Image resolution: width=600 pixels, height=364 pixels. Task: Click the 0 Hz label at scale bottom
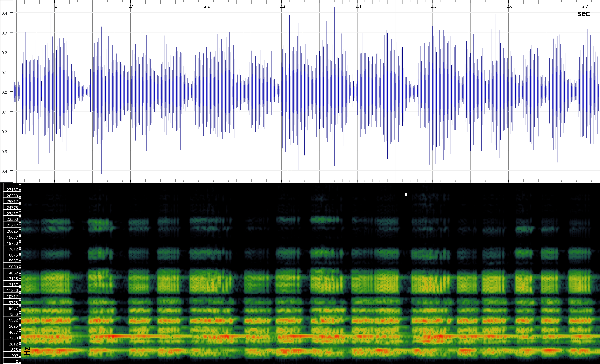17,362
